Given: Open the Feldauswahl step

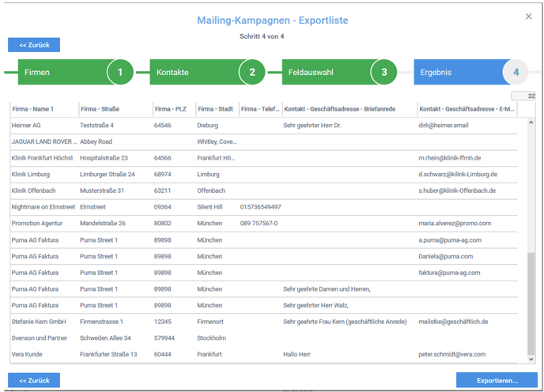Looking at the screenshot, I should (327, 72).
